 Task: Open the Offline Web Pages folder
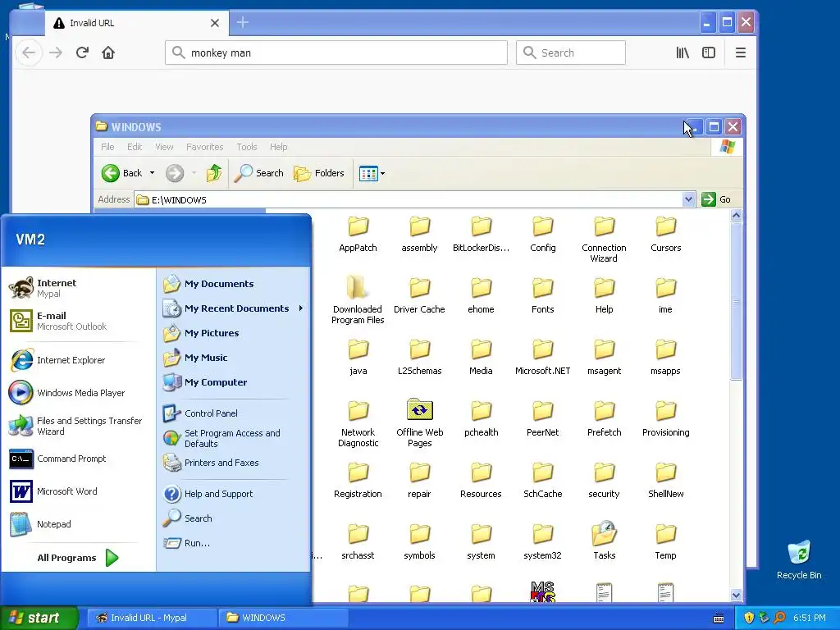pos(419,422)
